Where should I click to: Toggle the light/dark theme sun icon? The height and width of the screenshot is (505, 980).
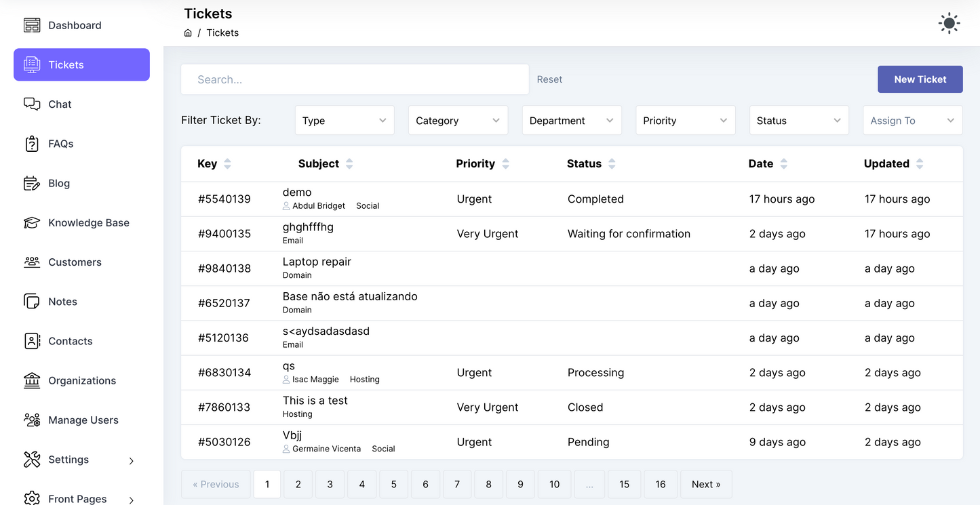point(949,23)
